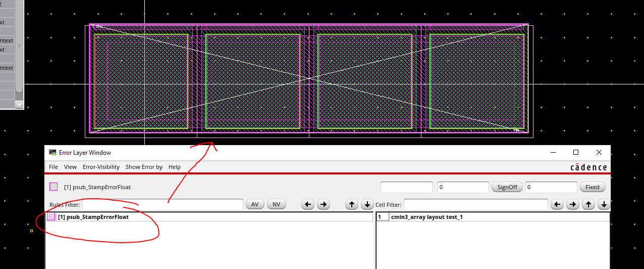Maximize the Error Layer Window
644x269 pixels.
tap(576, 152)
